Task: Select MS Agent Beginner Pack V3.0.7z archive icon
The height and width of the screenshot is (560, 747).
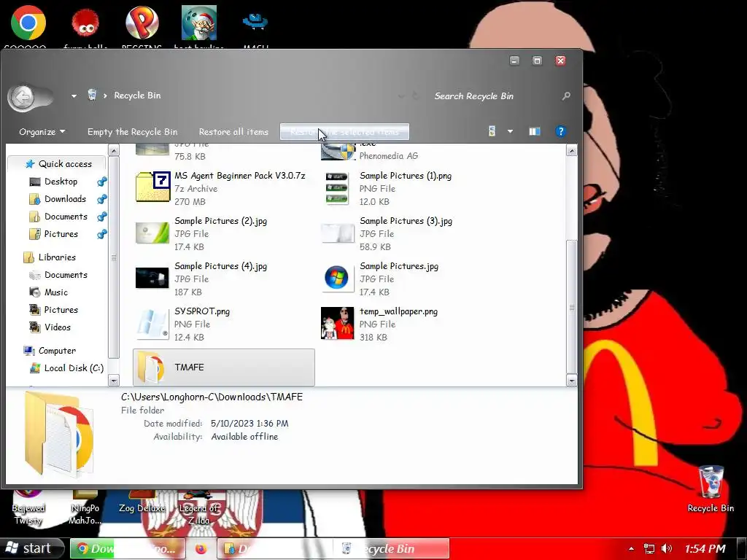Action: (152, 187)
